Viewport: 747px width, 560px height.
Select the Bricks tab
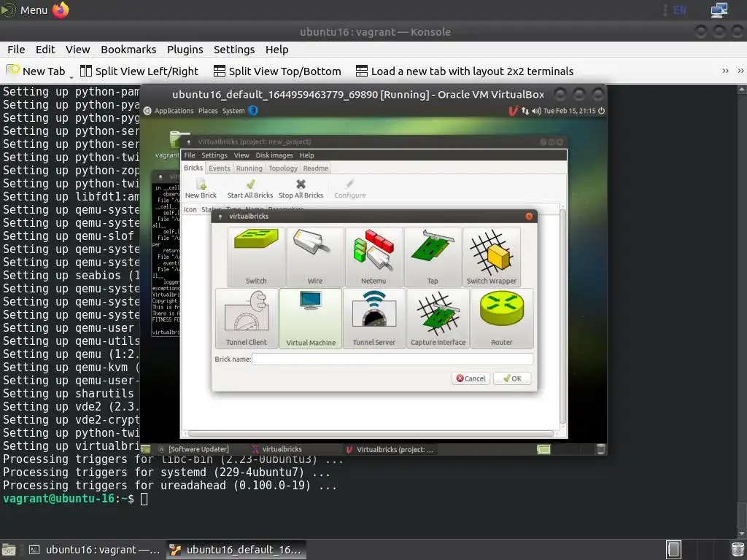(x=193, y=168)
